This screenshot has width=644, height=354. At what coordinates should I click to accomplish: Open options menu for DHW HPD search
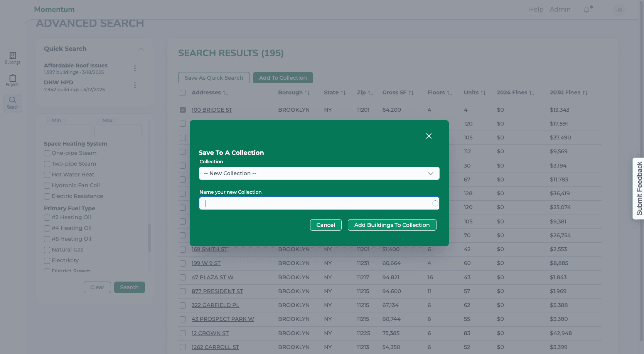[x=135, y=85]
